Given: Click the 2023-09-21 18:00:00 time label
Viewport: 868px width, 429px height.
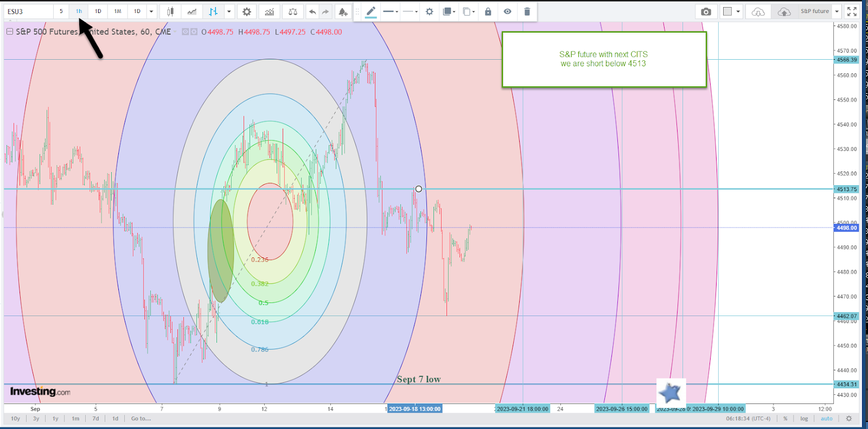Looking at the screenshot, I should [x=522, y=409].
